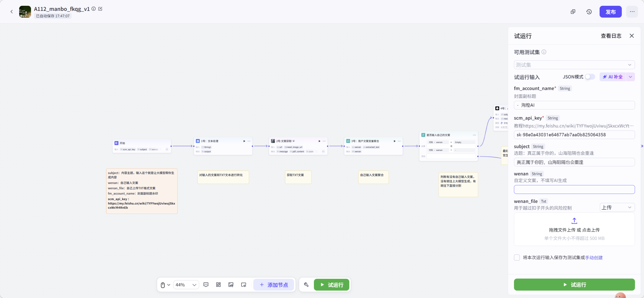Run the 1号 文本处理 node play icon
Screen dimensions: 644x298
[244, 141]
